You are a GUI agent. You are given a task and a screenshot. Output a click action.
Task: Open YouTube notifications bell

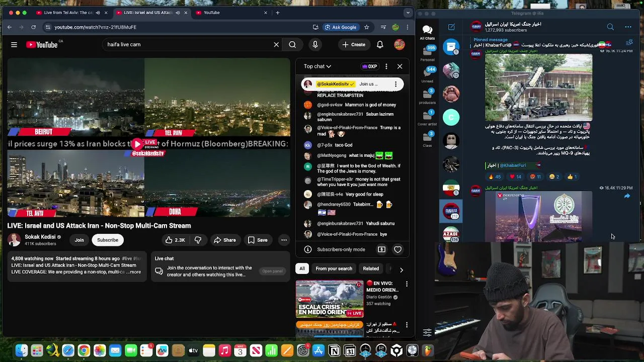click(x=380, y=45)
